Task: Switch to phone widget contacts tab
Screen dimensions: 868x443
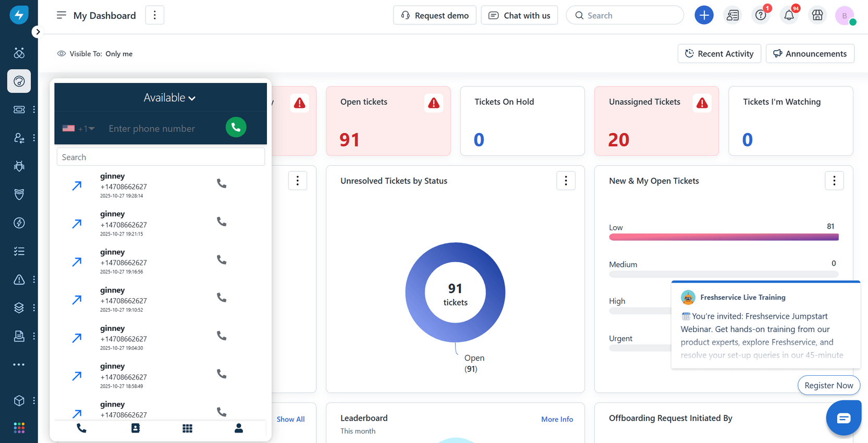Action: (136, 428)
